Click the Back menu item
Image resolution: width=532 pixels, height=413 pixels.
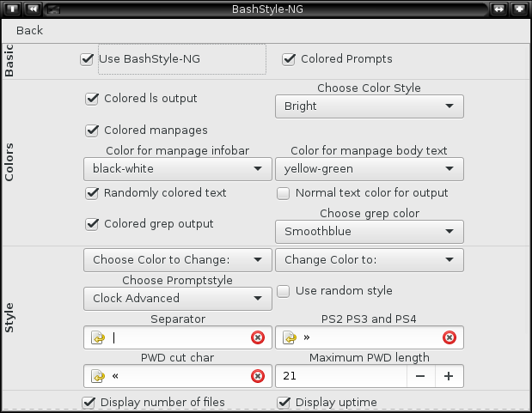coord(29,31)
